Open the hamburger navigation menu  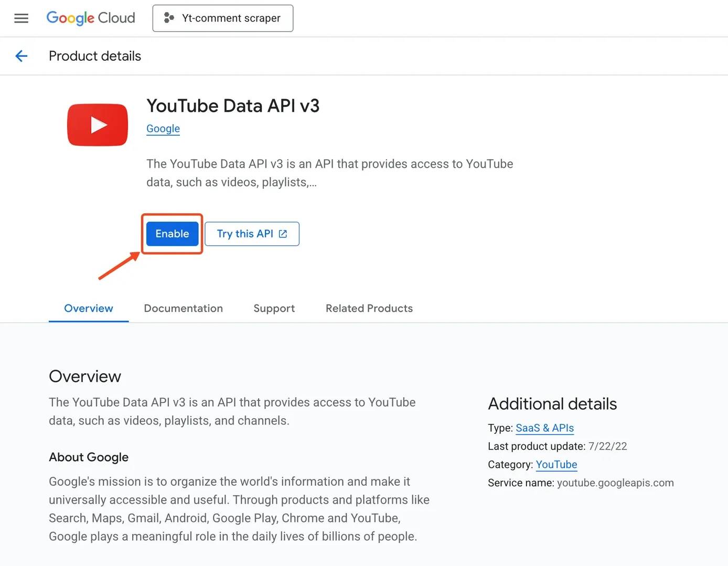pos(21,18)
